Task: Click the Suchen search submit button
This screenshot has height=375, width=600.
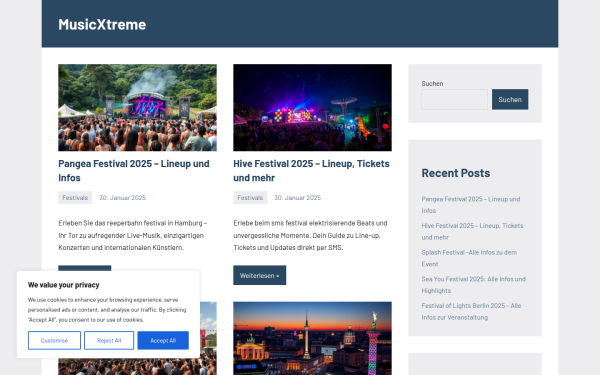Action: (x=510, y=99)
